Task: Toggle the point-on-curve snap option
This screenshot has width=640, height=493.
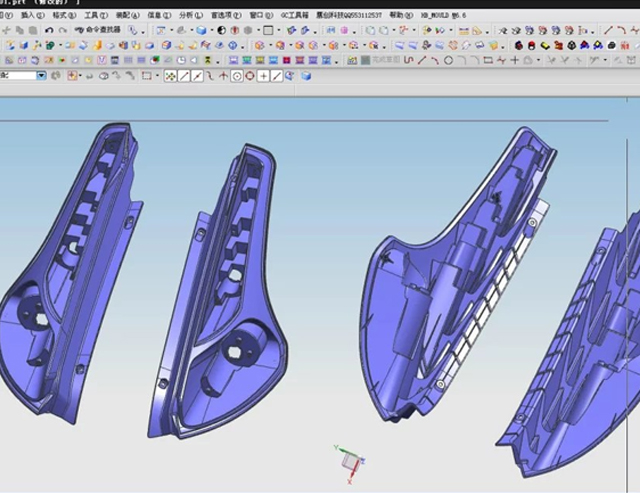Action: 276,76
